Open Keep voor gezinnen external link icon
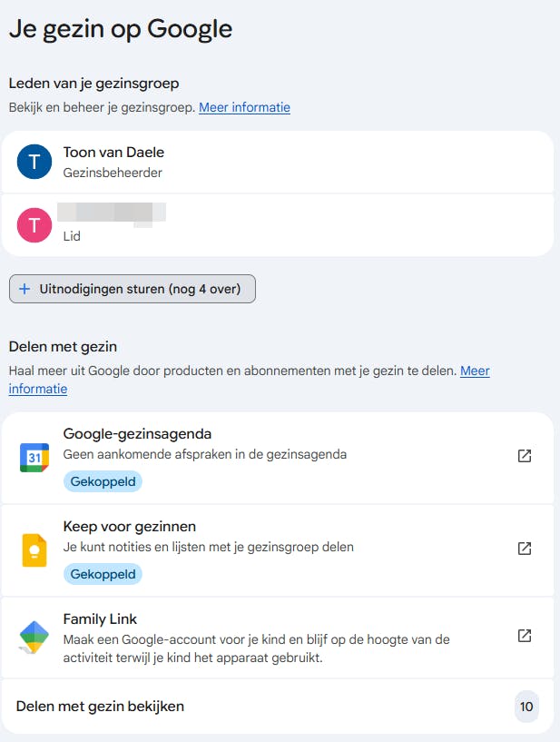The image size is (560, 742). (x=524, y=549)
